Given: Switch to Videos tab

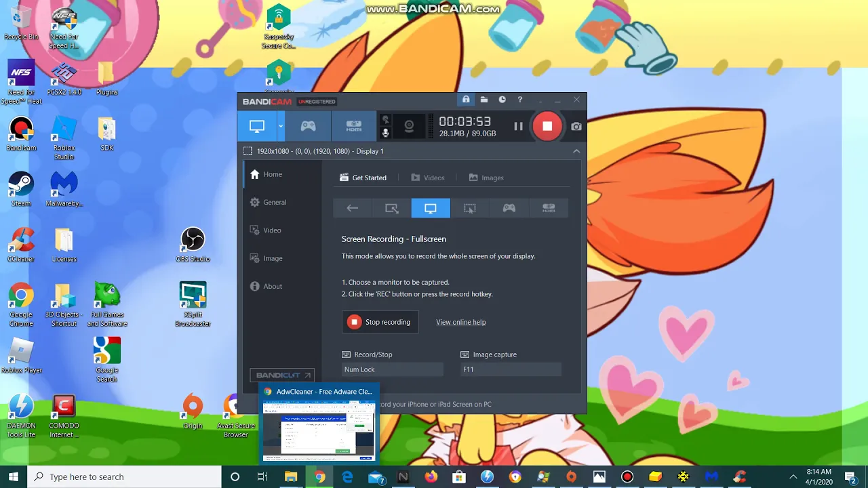Looking at the screenshot, I should click(428, 178).
